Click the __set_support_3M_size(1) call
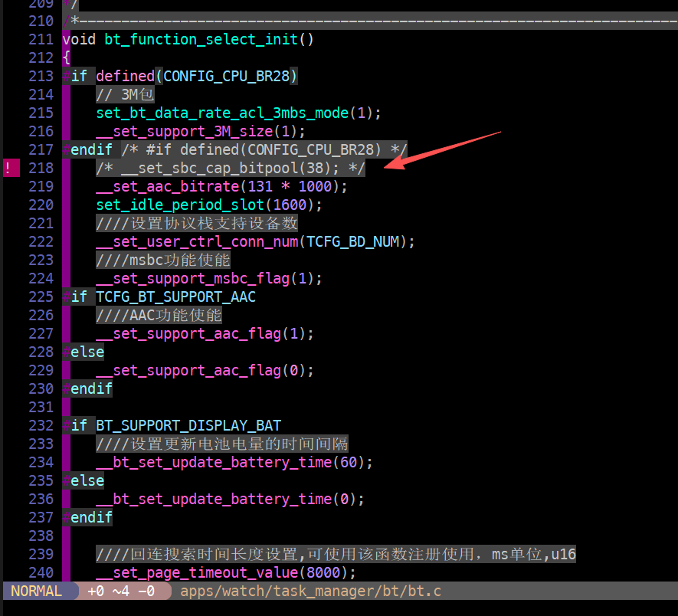Screen dimensions: 678x616 point(201,131)
